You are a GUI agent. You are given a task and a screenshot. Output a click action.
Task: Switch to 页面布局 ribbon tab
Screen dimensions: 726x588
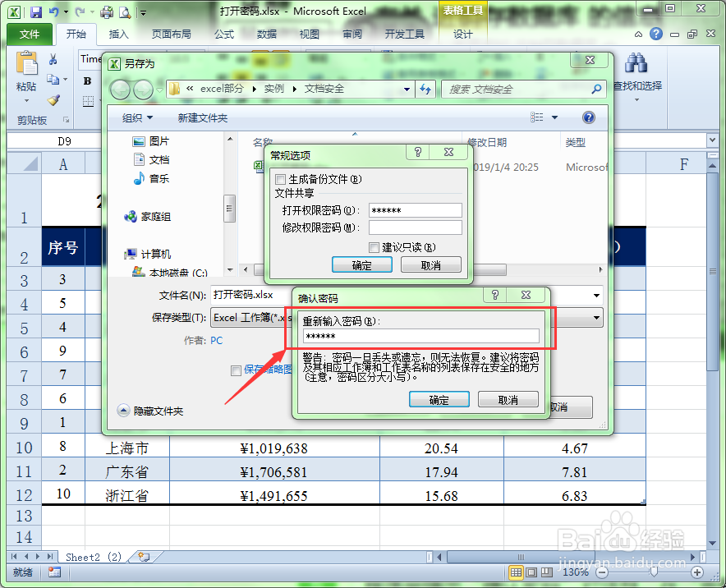tap(172, 34)
